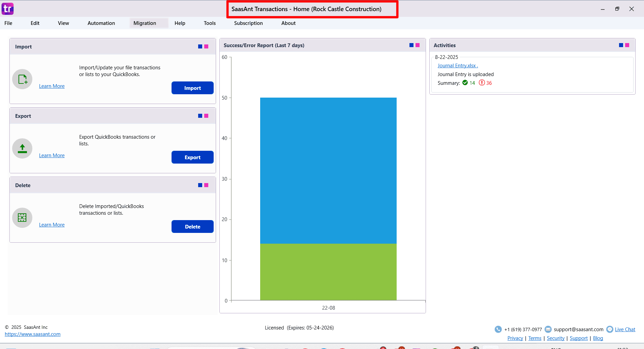The image size is (644, 349).
Task: Click the SaasAnt "tr" logo icon
Action: [7, 9]
